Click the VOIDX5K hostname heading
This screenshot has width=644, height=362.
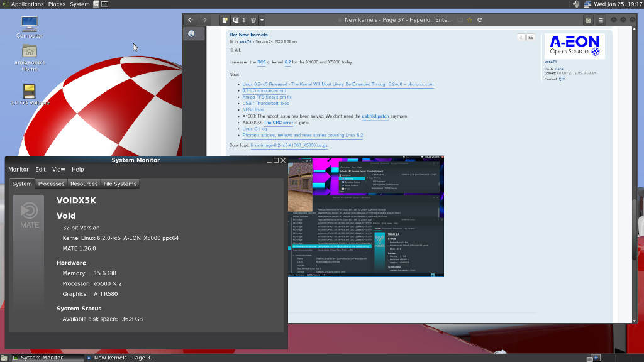(x=76, y=200)
